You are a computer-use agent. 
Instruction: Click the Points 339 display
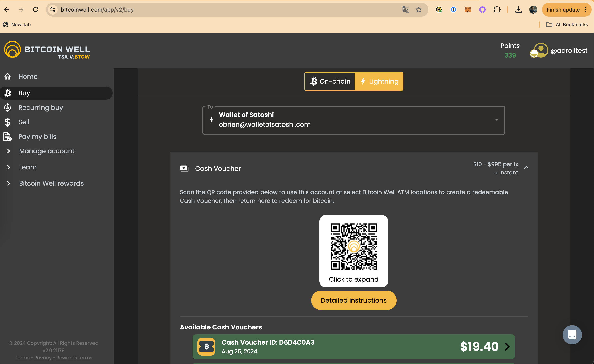(510, 50)
